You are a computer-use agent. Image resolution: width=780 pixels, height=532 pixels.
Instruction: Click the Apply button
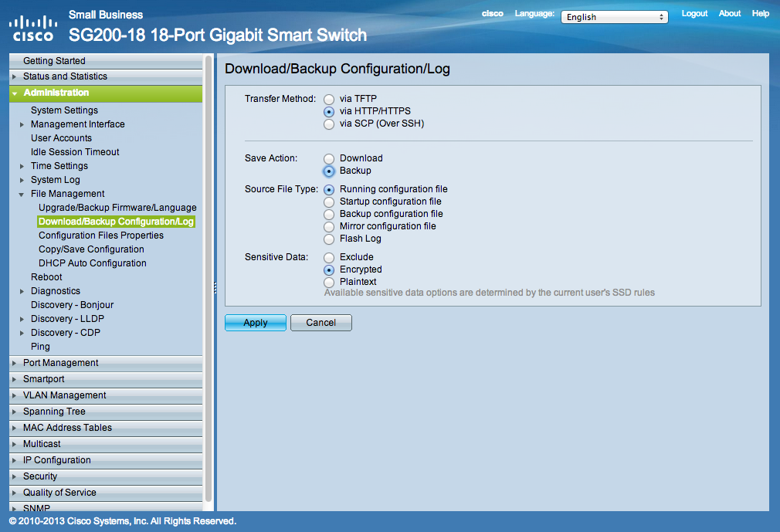(x=255, y=323)
